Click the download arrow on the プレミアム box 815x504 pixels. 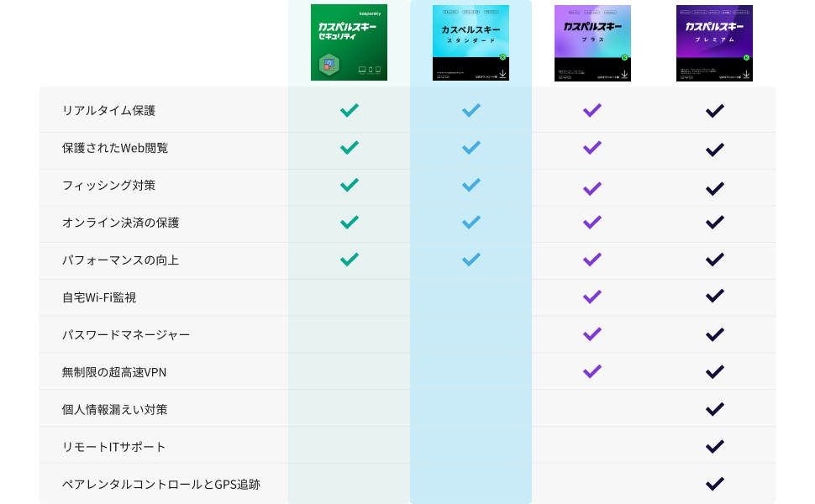pyautogui.click(x=746, y=74)
